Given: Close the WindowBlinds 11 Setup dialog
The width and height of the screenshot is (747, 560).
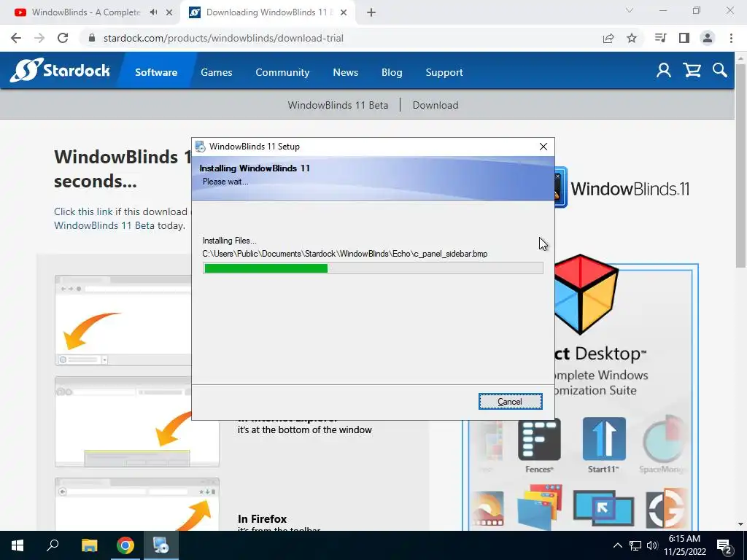Looking at the screenshot, I should point(543,147).
